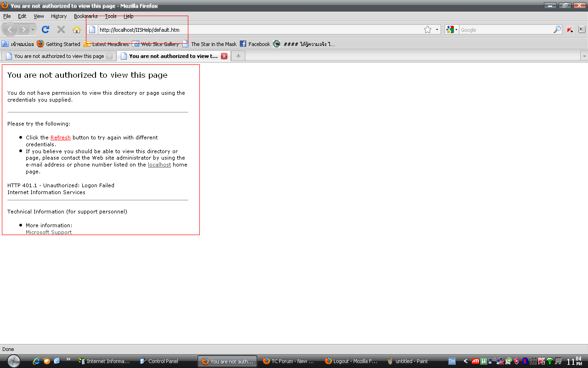Open the Help menu

(129, 16)
